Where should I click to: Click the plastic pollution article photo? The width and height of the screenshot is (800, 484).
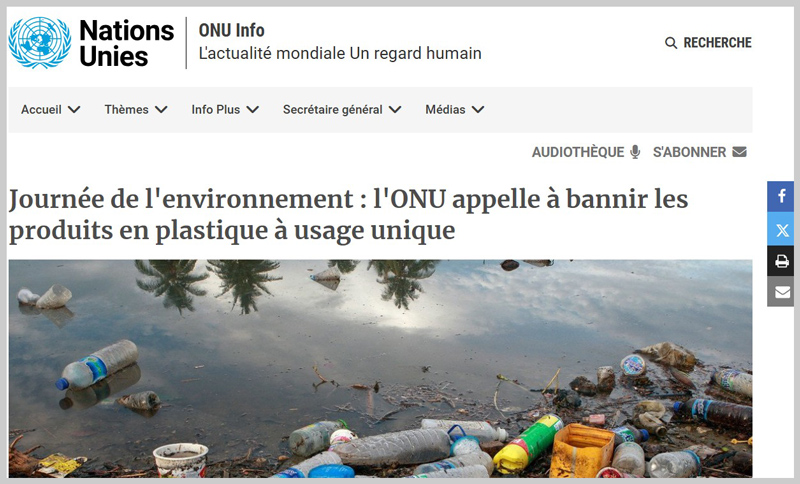tap(380, 369)
